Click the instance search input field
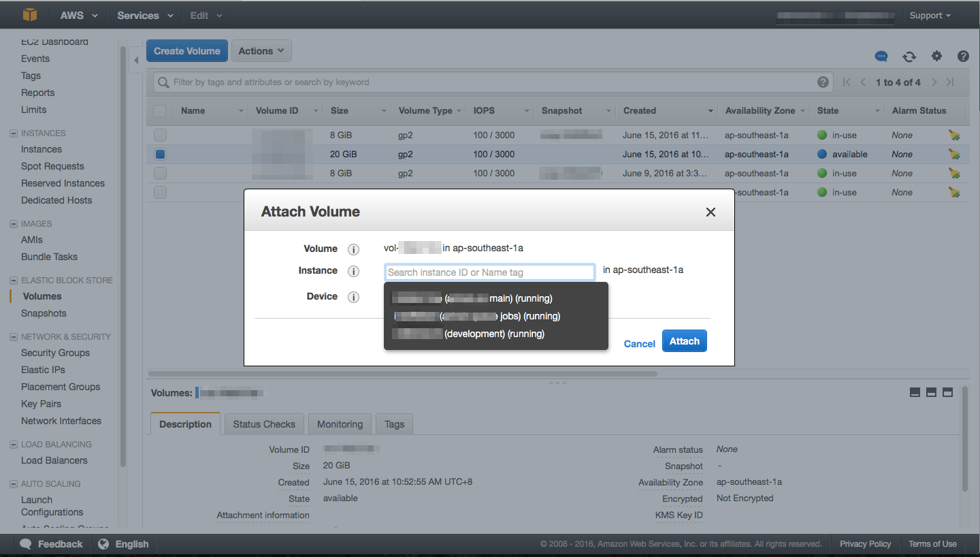The width and height of the screenshot is (980, 557). pos(489,272)
